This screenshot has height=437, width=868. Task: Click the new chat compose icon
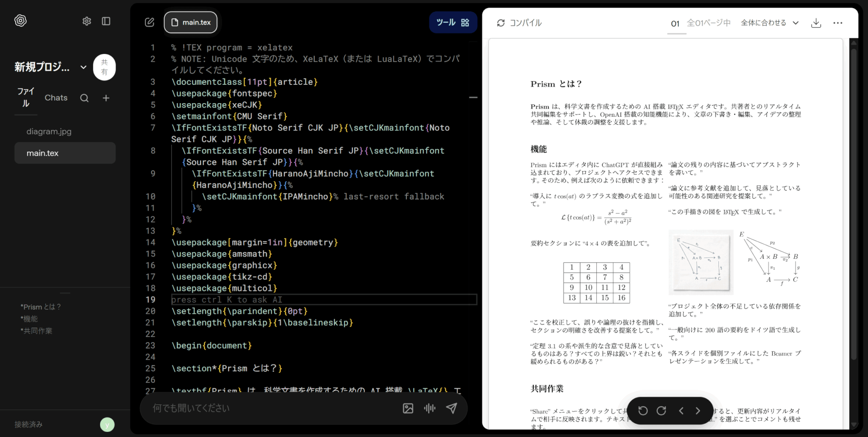tap(150, 22)
